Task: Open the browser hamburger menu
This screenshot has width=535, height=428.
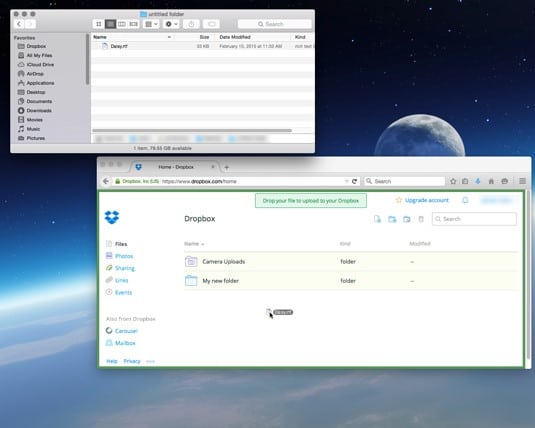Action: [522, 181]
